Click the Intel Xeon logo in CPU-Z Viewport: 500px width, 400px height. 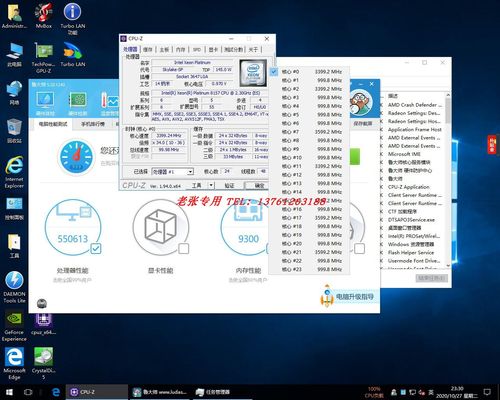(253, 73)
